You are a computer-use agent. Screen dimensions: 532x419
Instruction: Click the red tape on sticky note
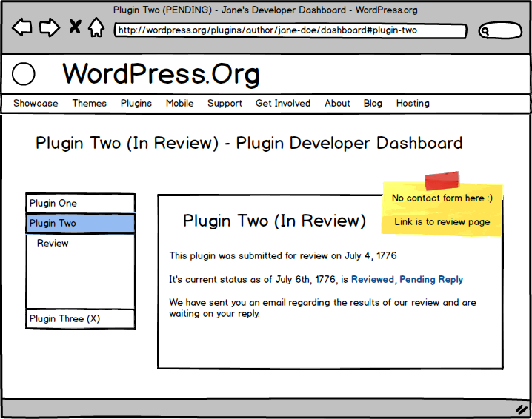click(442, 181)
